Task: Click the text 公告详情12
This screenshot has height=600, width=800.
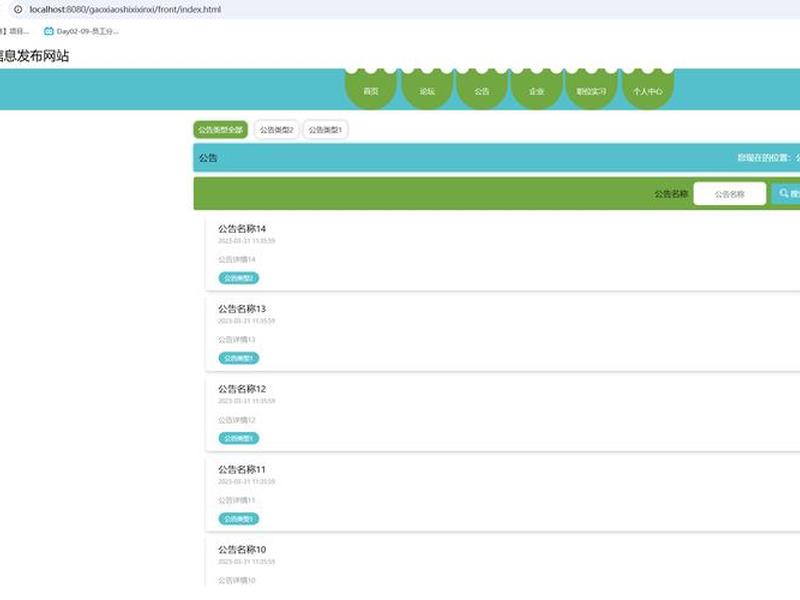Action: point(237,420)
